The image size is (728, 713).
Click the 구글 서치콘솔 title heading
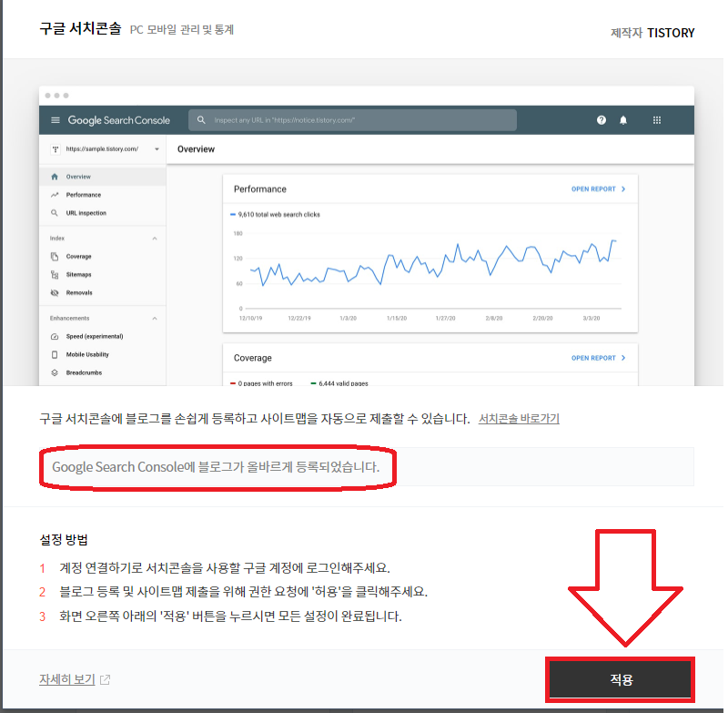80,28
